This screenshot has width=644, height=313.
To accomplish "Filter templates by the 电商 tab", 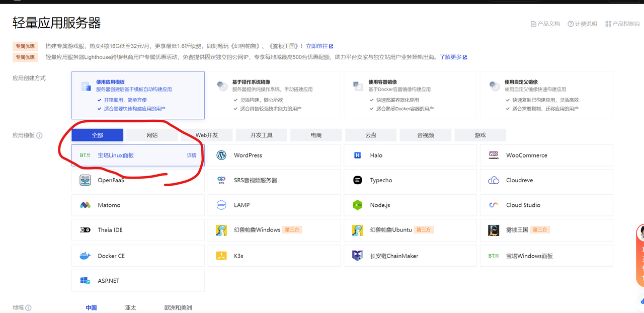I will pos(316,135).
